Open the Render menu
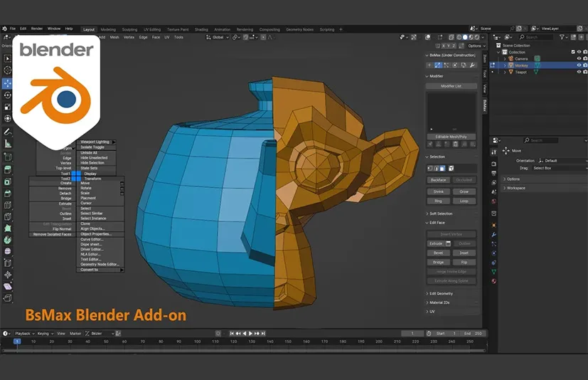 coord(37,28)
